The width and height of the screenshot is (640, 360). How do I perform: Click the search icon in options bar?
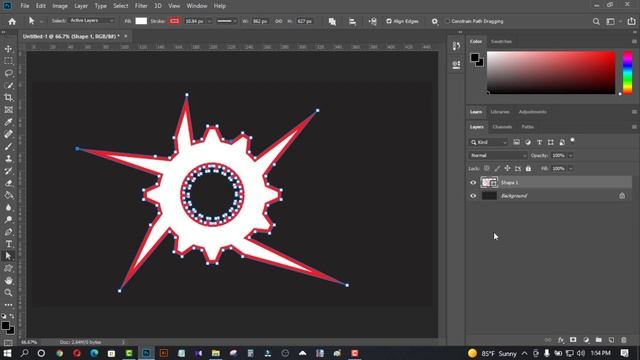596,21
